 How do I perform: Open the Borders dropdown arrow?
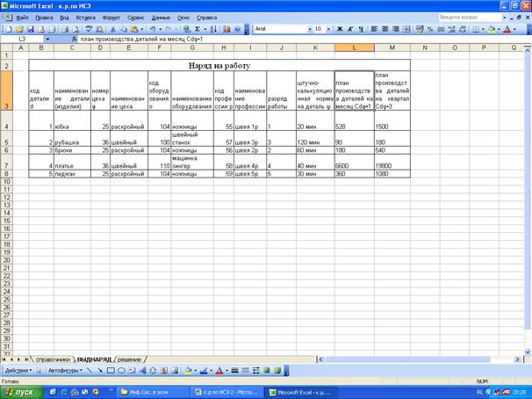483,30
